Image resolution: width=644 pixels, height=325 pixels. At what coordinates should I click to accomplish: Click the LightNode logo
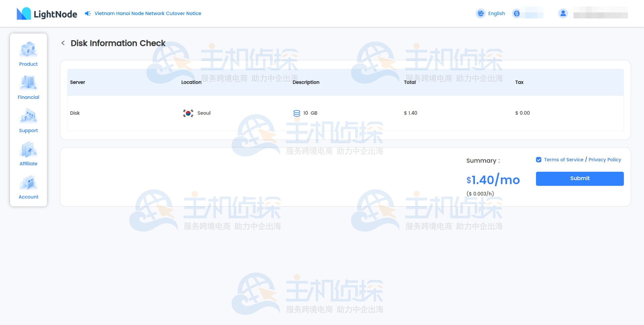pyautogui.click(x=47, y=13)
